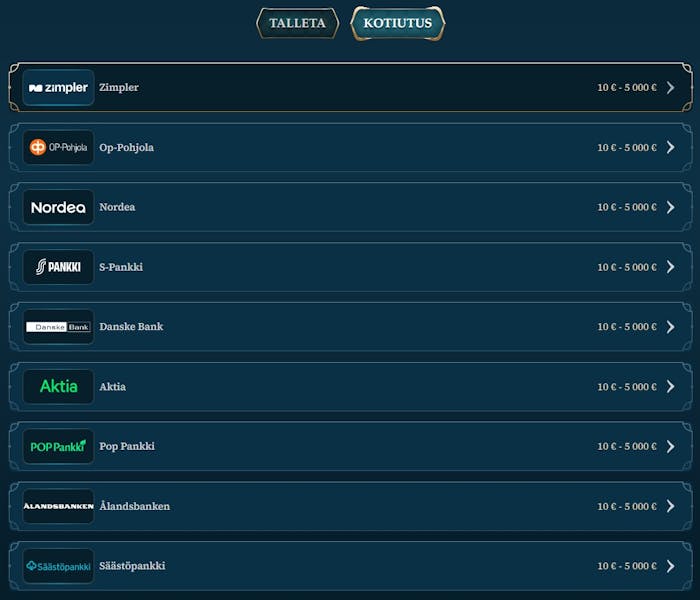Choose the Op-Pohjola payment method name
The width and height of the screenshot is (700, 600).
[x=126, y=148]
